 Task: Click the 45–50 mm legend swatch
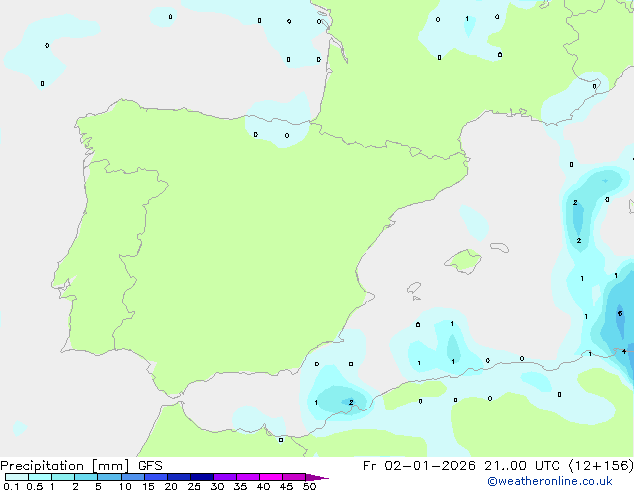294,477
